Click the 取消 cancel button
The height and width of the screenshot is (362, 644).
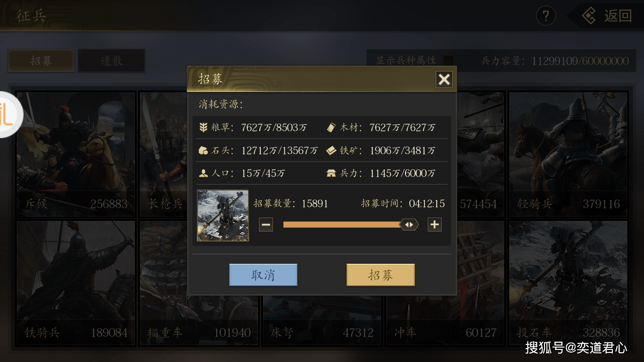point(263,275)
